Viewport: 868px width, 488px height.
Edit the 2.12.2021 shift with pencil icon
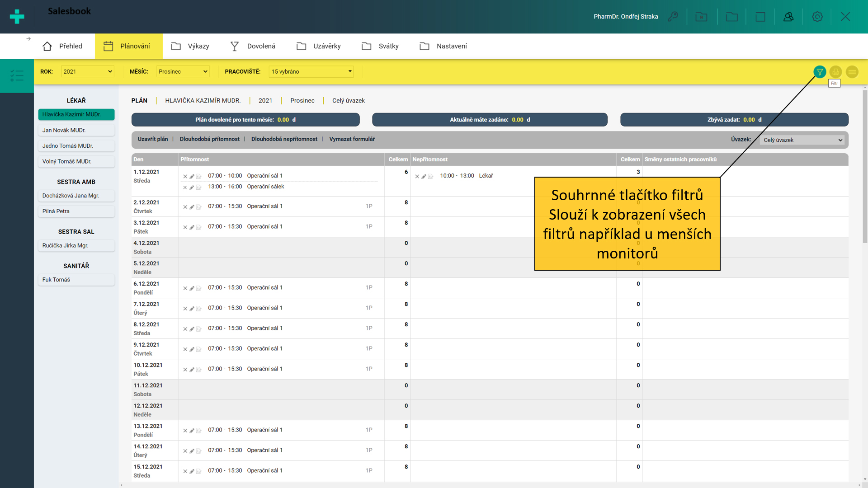coord(192,207)
